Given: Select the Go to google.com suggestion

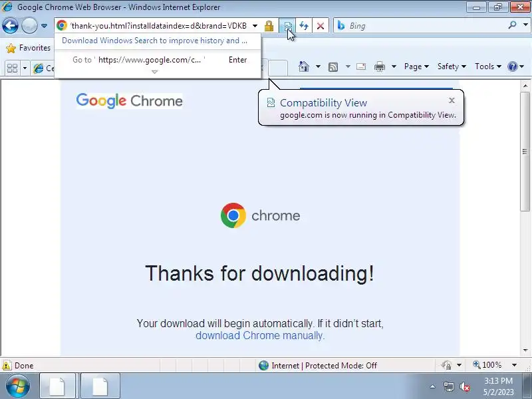Looking at the screenshot, I should [x=158, y=60].
